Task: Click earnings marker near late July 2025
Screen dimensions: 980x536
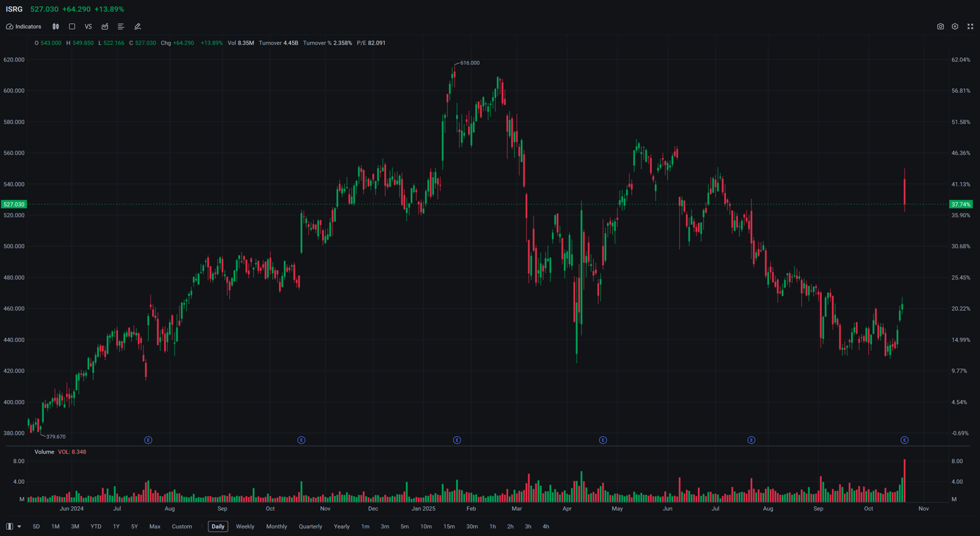Action: point(751,440)
